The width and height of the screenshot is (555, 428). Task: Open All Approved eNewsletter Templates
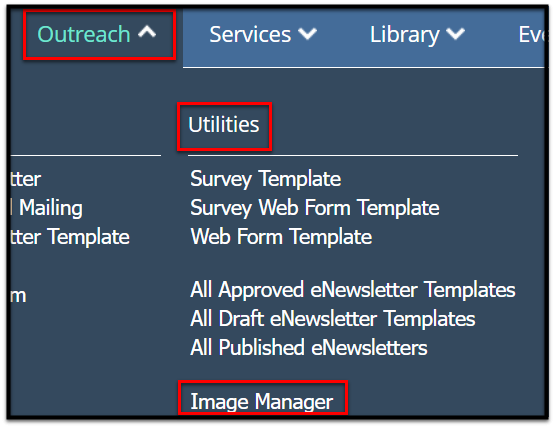(x=353, y=290)
